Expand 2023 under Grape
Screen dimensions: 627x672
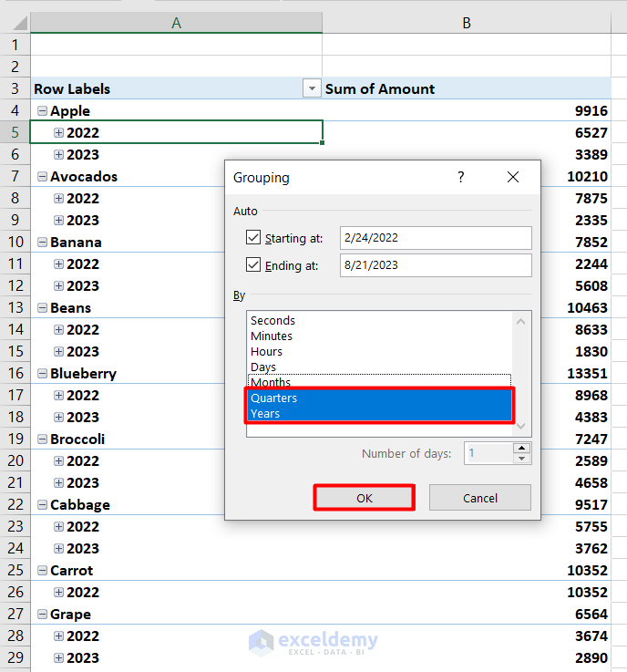58,657
